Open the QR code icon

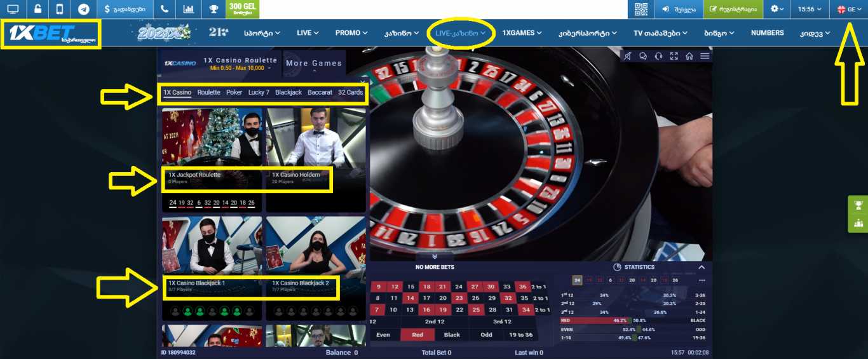pyautogui.click(x=641, y=10)
